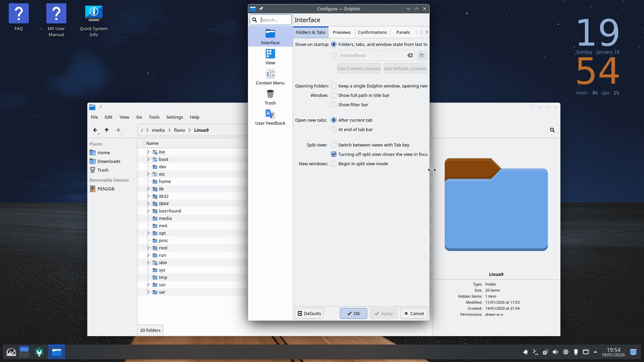Expand the boot folder tree node
This screenshot has width=644, height=362.
tap(148, 159)
